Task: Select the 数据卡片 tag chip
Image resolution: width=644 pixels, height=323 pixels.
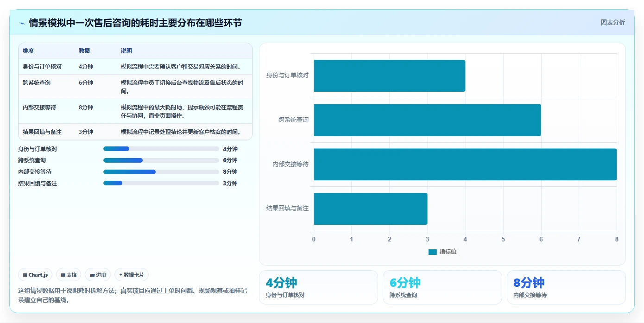Action: click(x=132, y=275)
